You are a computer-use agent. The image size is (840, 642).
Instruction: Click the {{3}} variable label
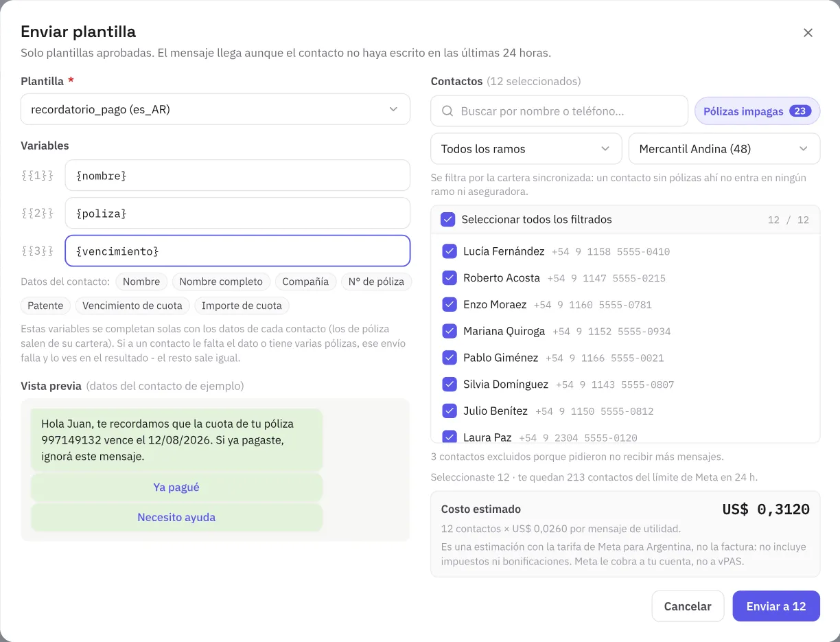click(37, 251)
